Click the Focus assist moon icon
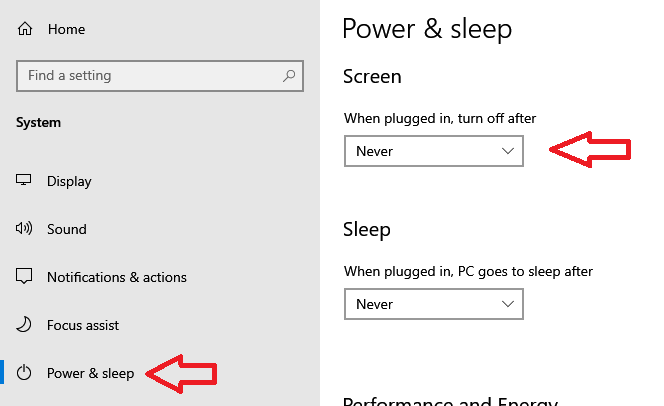 pyautogui.click(x=24, y=325)
